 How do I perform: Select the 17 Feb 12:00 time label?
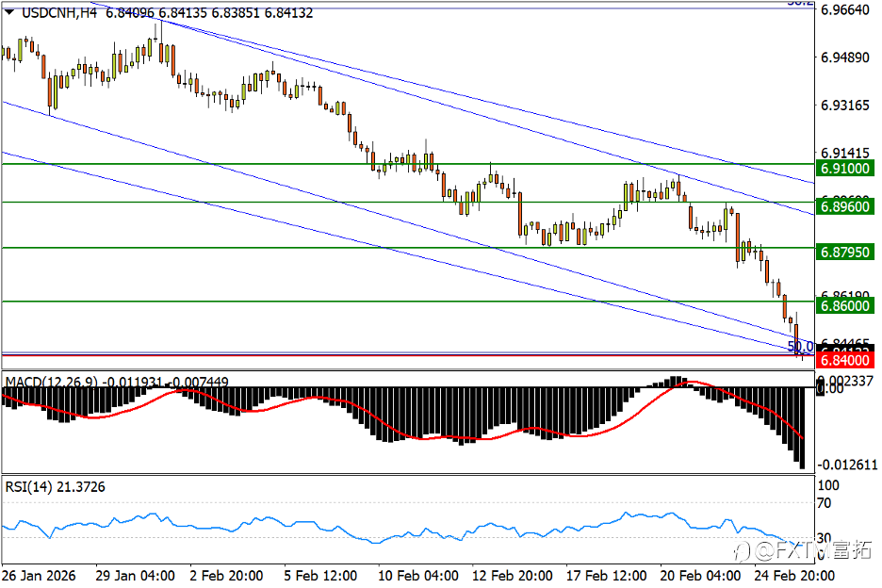tap(606, 576)
